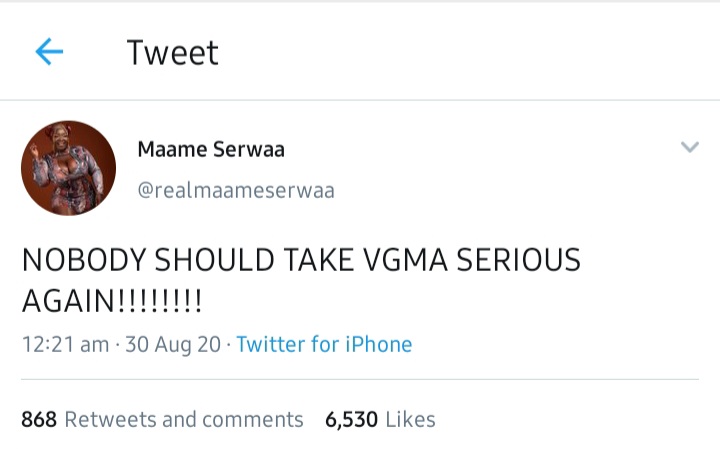
Task: Open Maame Serwaa's profile picture
Action: [68, 168]
